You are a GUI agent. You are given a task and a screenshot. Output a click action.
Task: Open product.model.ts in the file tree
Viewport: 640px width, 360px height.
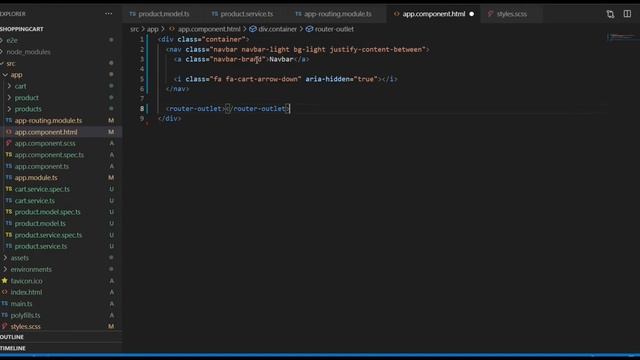point(40,223)
